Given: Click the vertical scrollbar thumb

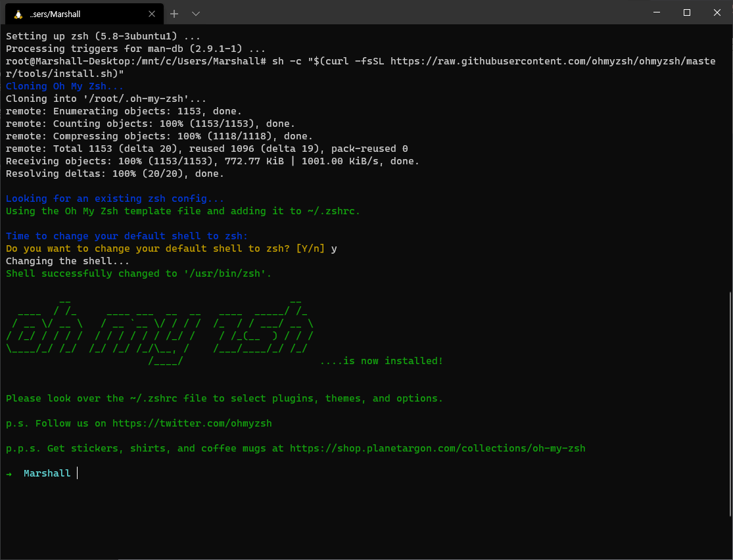Looking at the screenshot, I should 730,401.
